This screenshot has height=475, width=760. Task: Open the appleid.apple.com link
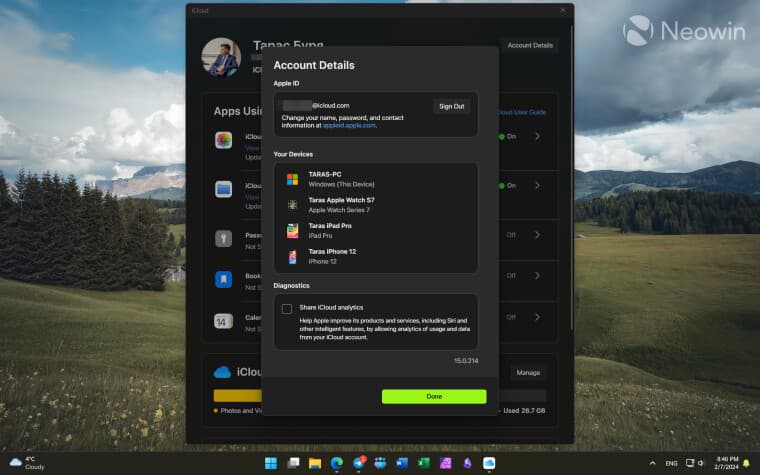(349, 125)
